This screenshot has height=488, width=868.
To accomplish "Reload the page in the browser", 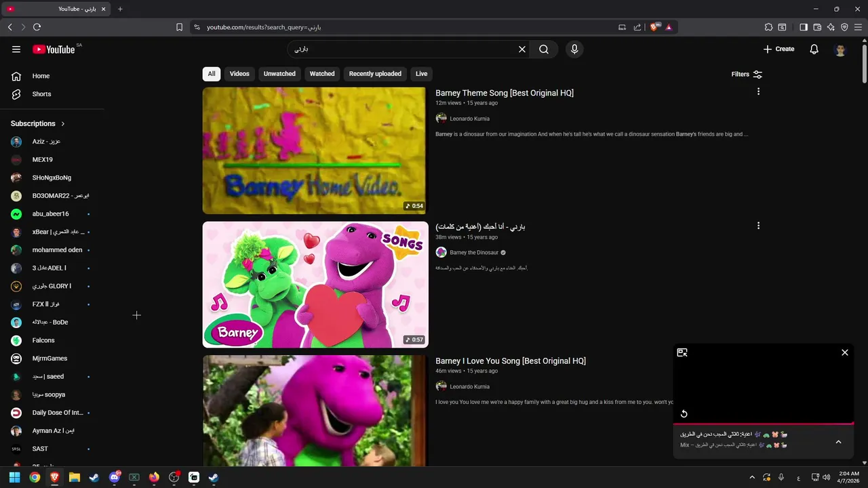I will [x=37, y=27].
